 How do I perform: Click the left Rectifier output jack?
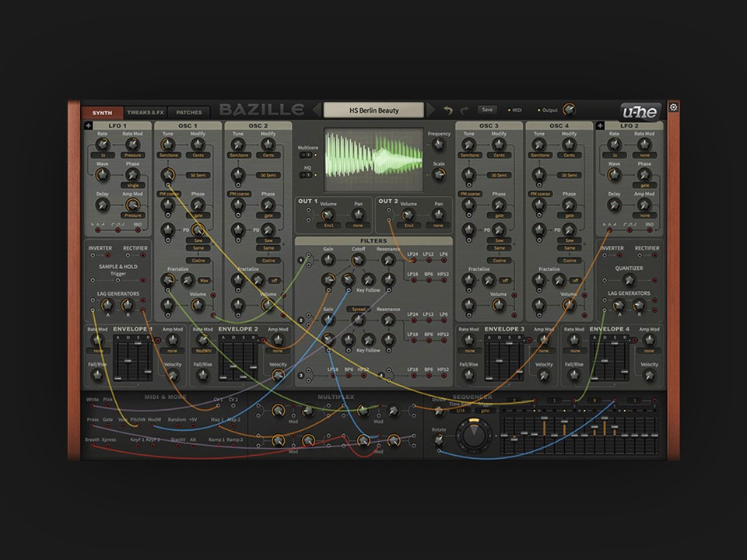(142, 256)
